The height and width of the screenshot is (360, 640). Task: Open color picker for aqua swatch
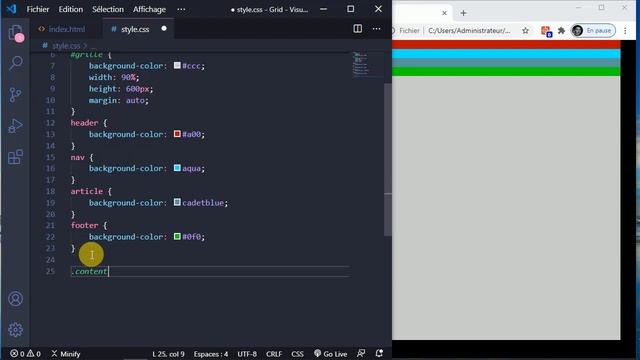coord(177,168)
